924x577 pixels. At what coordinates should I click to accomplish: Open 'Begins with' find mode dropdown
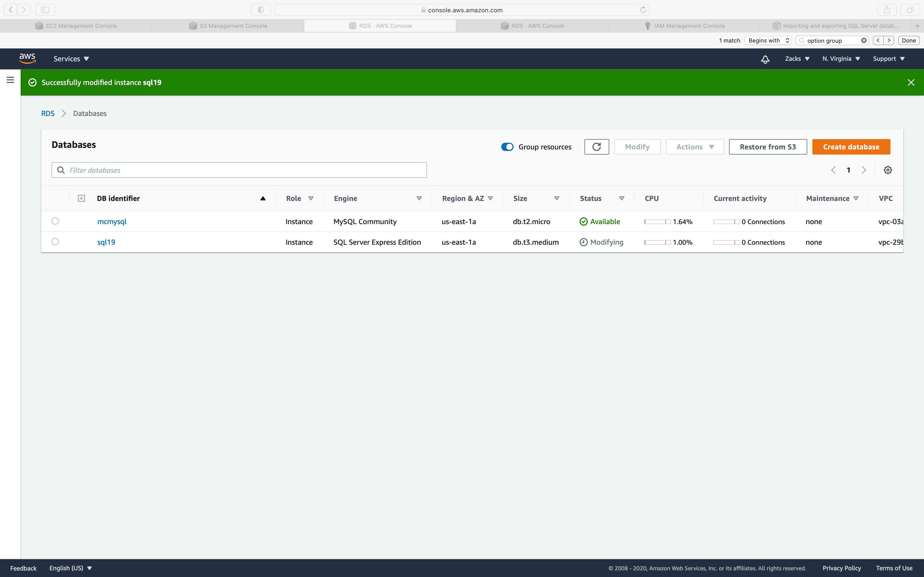[768, 40]
